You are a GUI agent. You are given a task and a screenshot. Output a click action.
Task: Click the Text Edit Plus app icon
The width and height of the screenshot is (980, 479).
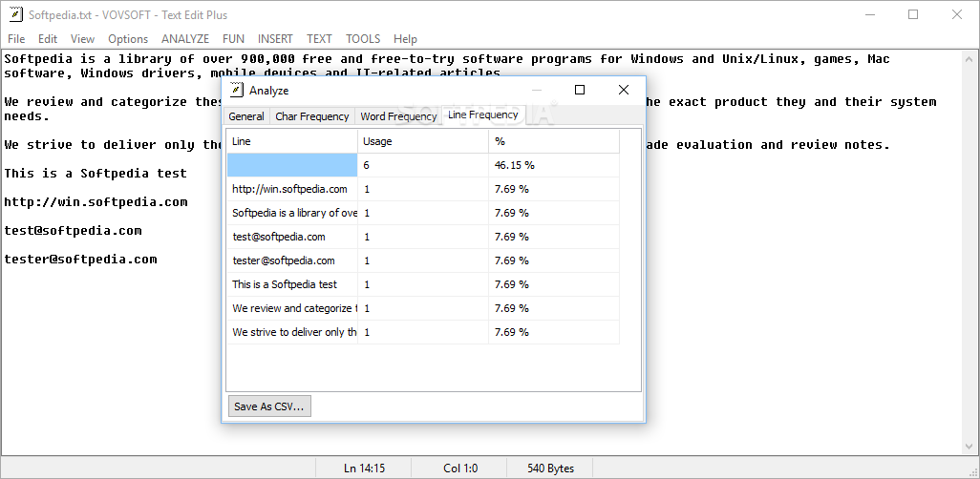pos(15,14)
